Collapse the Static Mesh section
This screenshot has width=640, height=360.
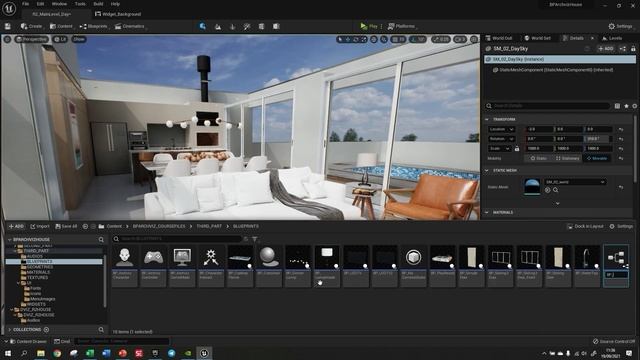tap(487, 170)
